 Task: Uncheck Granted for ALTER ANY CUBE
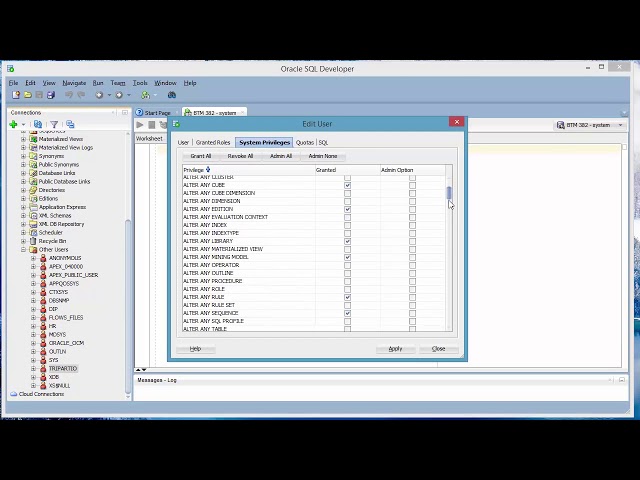click(347, 185)
